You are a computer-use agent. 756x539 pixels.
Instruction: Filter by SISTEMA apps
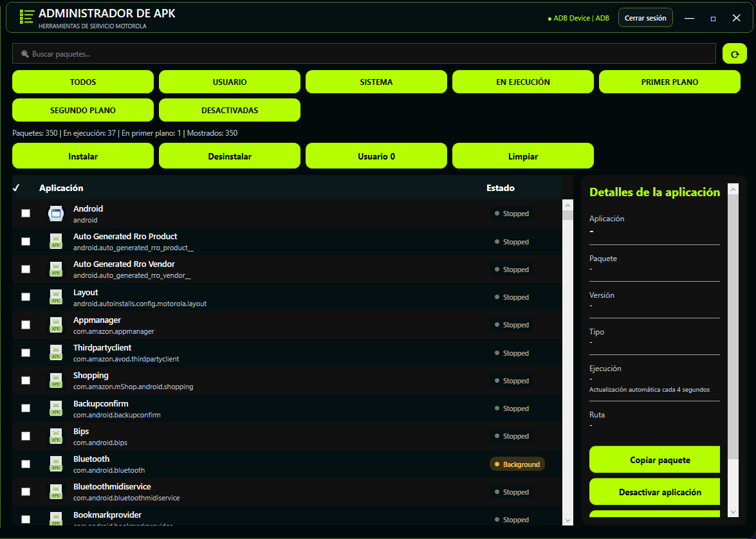point(376,82)
